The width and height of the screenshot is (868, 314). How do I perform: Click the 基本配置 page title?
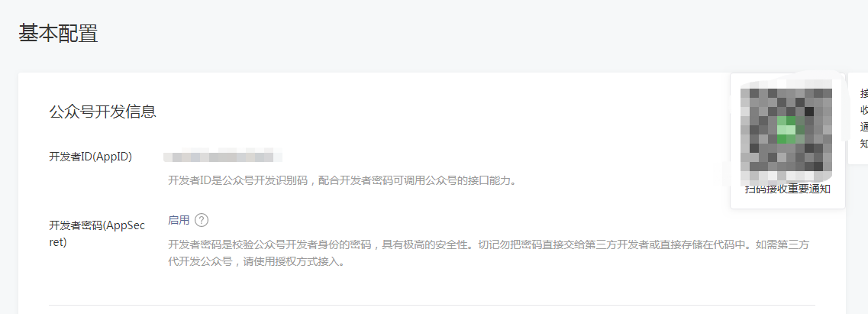[59, 34]
